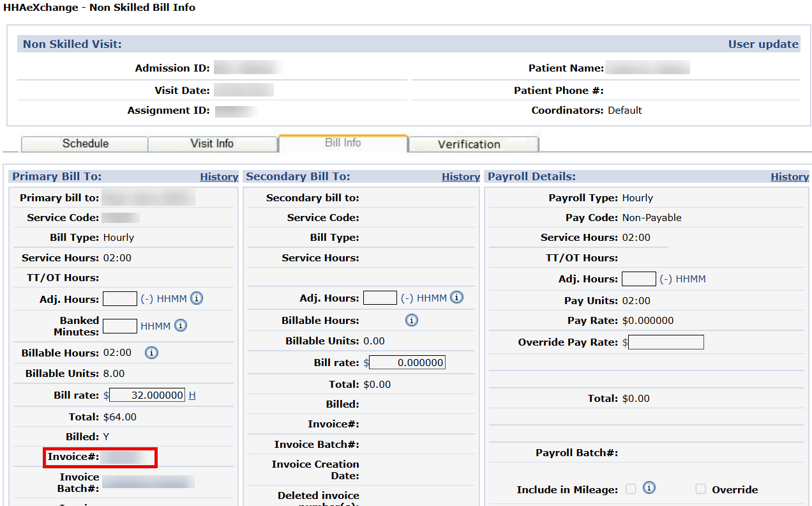Click info icon beside Secondary Adj. Hours
The height and width of the screenshot is (506, 812).
[x=456, y=298]
